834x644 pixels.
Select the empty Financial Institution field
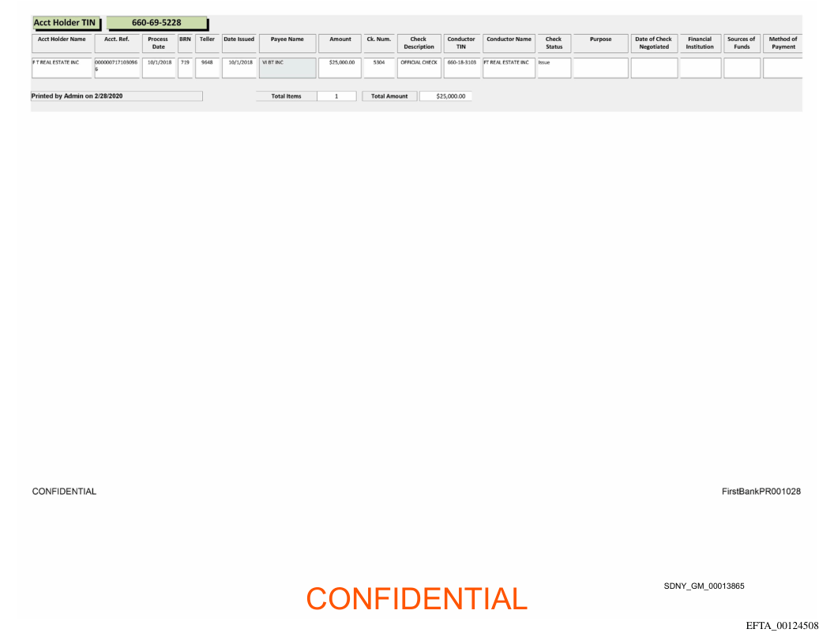point(700,68)
